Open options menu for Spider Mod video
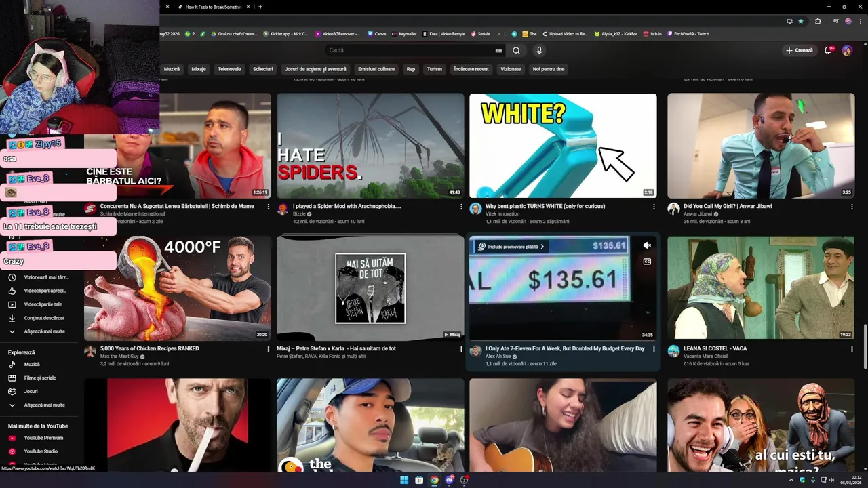The image size is (868, 488). click(x=461, y=207)
